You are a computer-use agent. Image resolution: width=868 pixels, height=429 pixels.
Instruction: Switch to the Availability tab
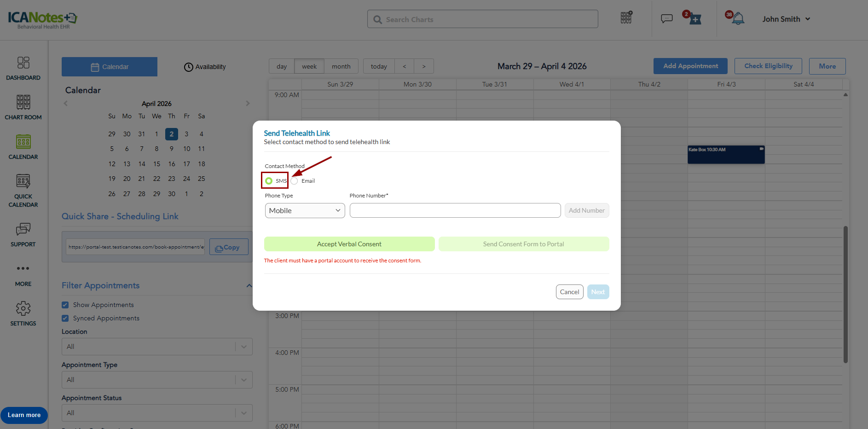pos(205,67)
